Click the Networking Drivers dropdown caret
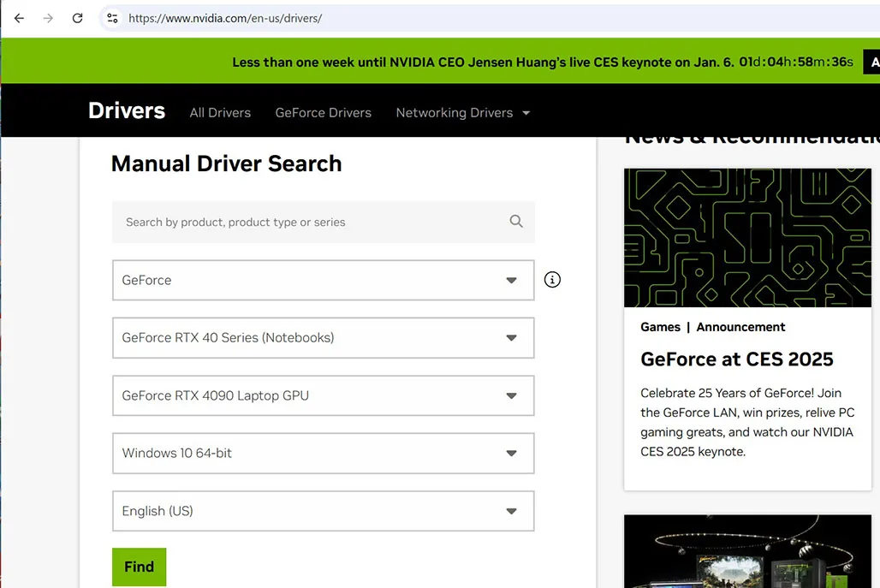The width and height of the screenshot is (880, 588). pos(526,113)
